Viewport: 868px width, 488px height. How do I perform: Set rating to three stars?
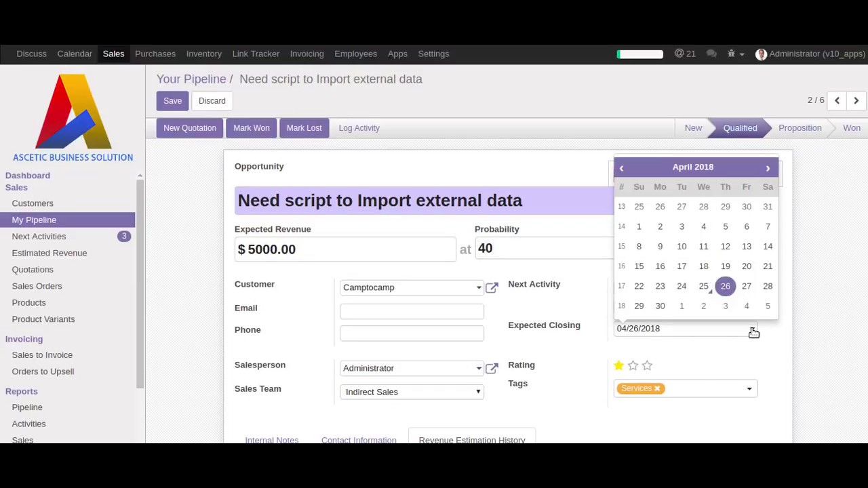point(647,365)
